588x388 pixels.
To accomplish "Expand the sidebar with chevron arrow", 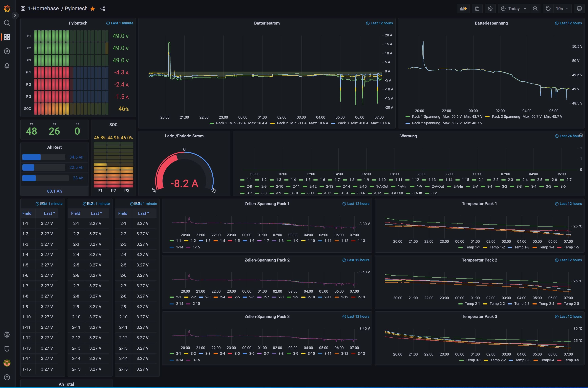I will tap(15, 15).
